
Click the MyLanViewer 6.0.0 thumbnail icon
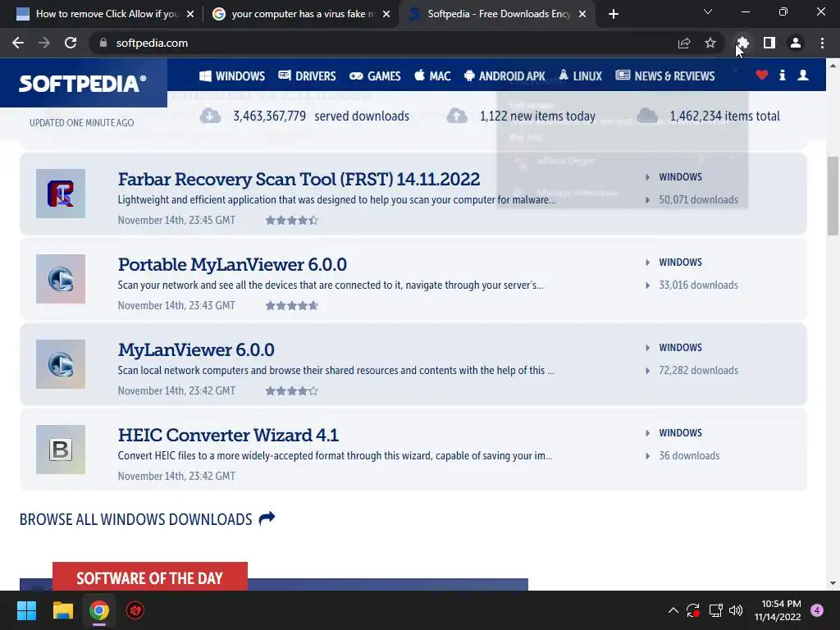coord(61,363)
